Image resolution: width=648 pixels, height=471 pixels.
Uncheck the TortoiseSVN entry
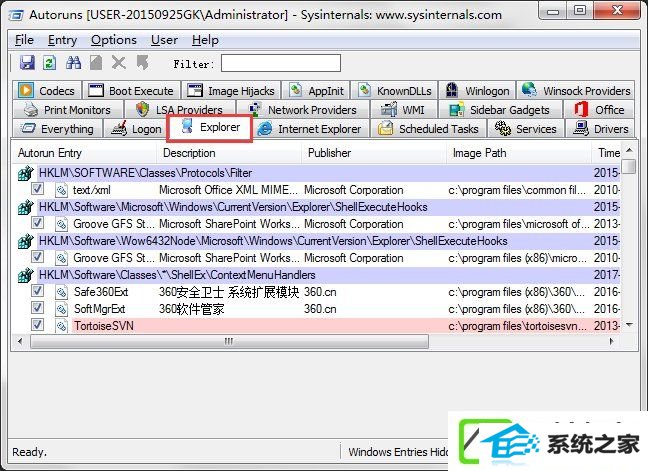coord(38,324)
